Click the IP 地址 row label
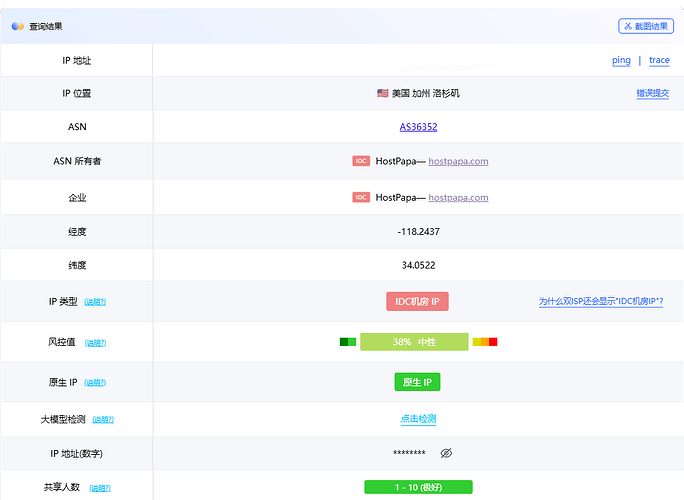The height and width of the screenshot is (500, 684). [x=77, y=61]
